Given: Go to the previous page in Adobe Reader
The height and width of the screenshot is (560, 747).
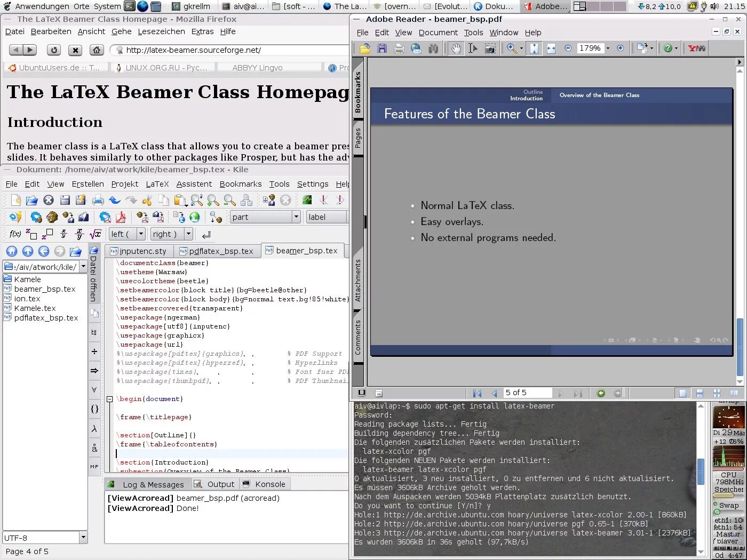Looking at the screenshot, I should (x=494, y=394).
